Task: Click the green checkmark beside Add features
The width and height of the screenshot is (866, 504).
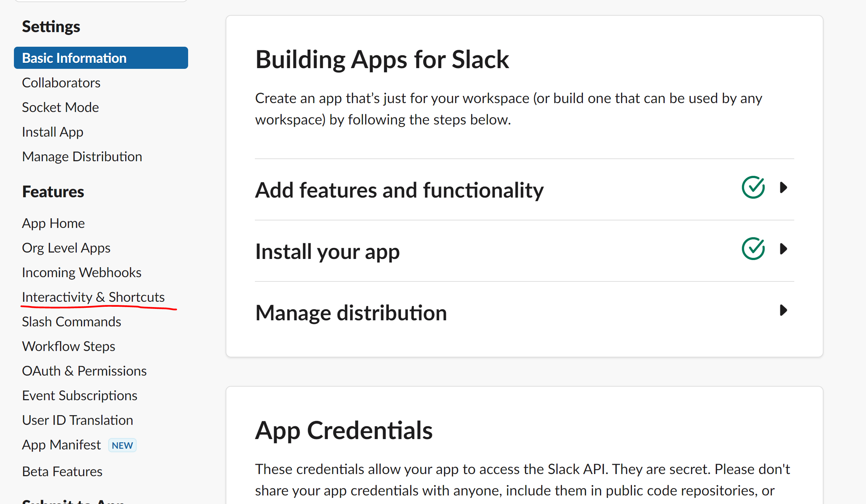Action: coord(753,188)
